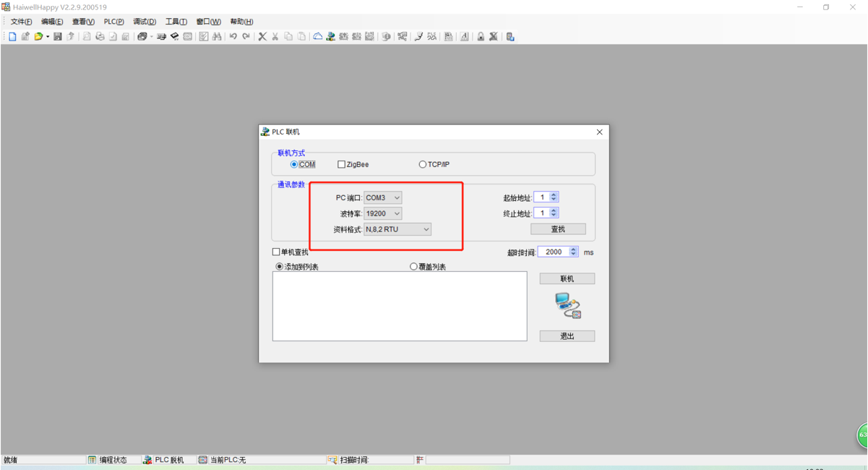This screenshot has width=868, height=470.
Task: Open the 调试(D) menu
Action: pos(145,22)
